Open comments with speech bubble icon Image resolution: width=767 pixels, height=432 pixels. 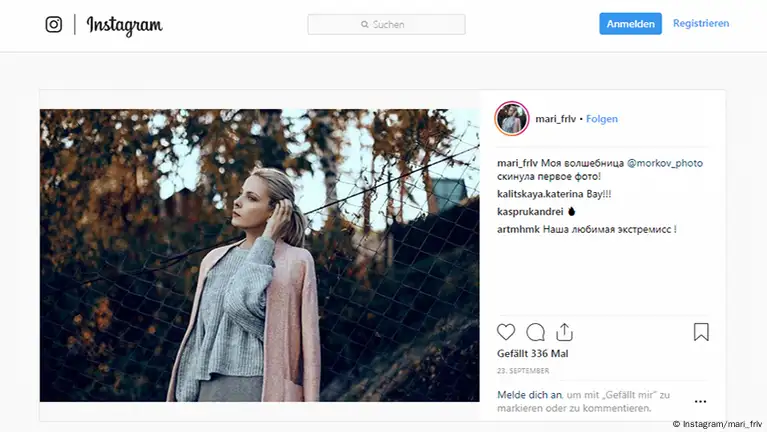coord(535,332)
